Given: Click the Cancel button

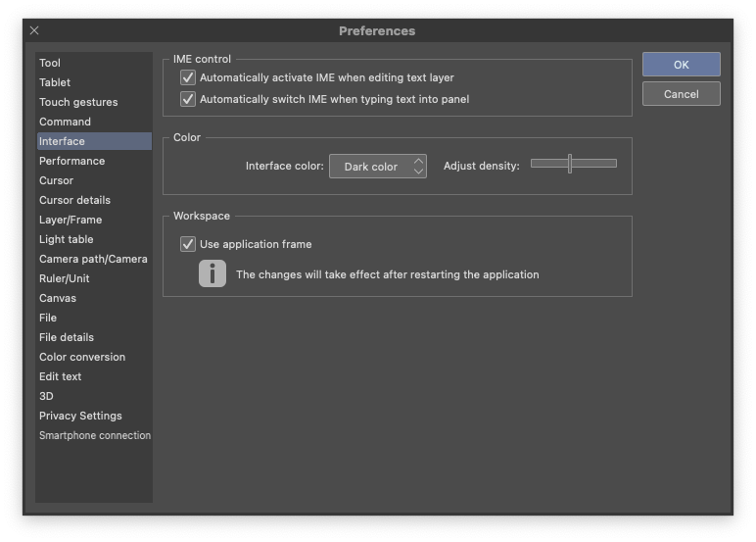Looking at the screenshot, I should tap(681, 94).
